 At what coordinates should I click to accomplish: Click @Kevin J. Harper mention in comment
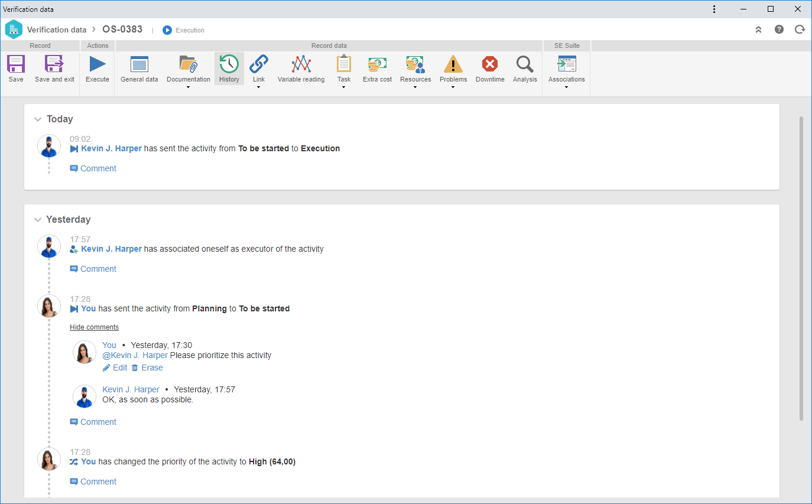[x=135, y=355]
